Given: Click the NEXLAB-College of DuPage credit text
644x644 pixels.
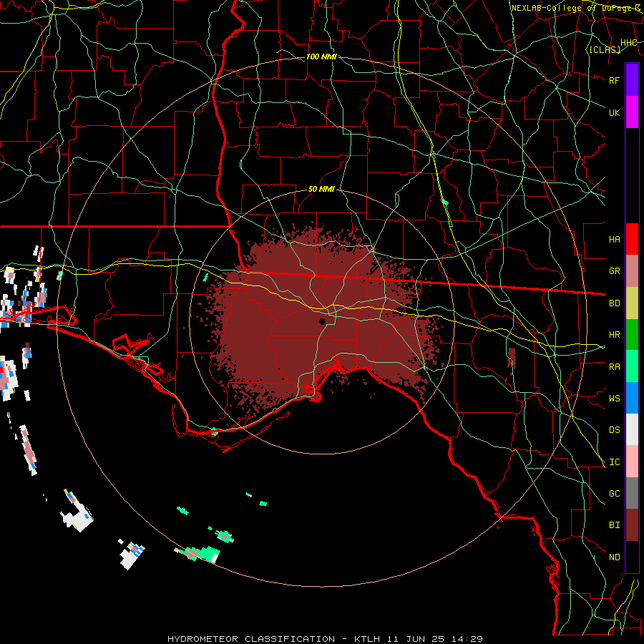Looking at the screenshot, I should [x=577, y=8].
